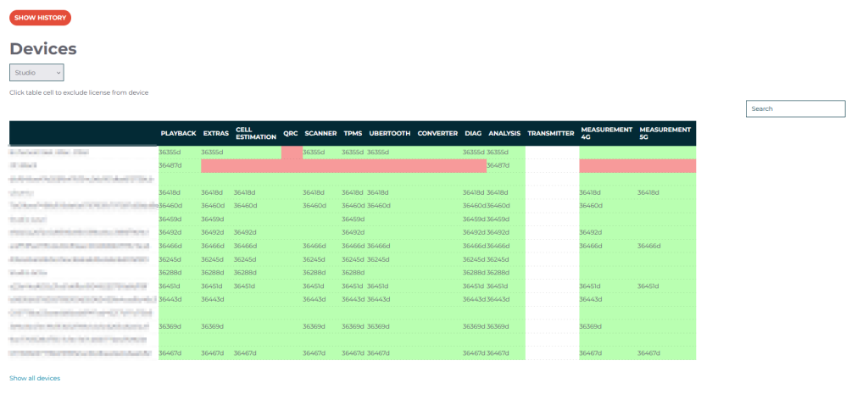The image size is (868, 394).
Task: Select the SCANNER column header
Action: click(320, 133)
